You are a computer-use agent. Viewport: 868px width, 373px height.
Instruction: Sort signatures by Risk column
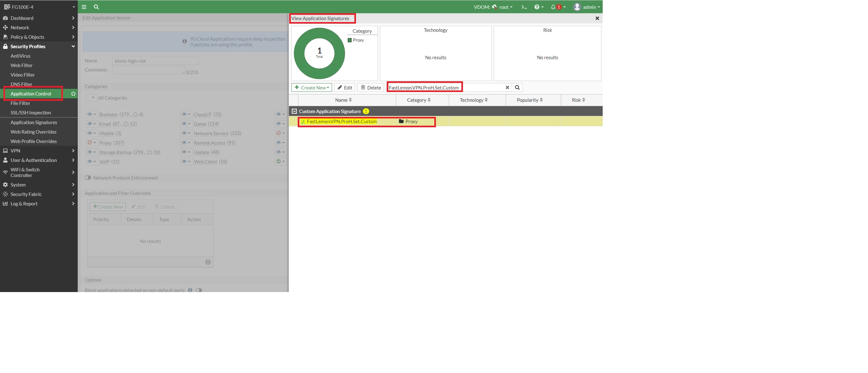(578, 100)
